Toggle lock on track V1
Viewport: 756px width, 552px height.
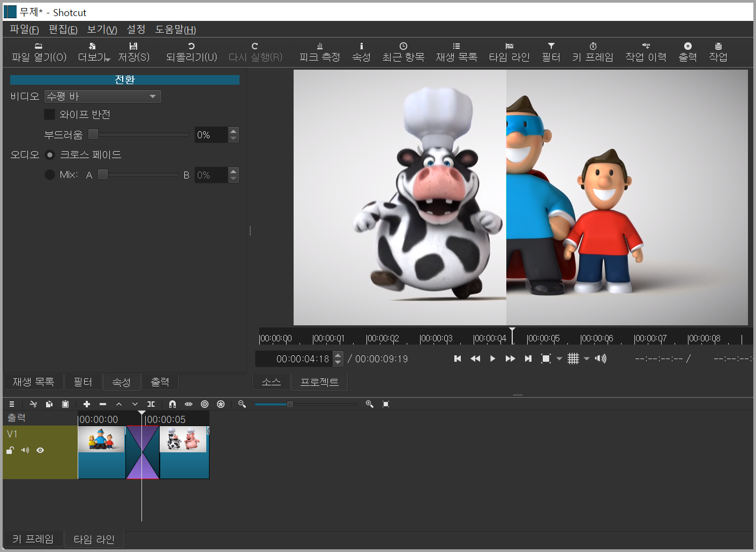click(10, 450)
